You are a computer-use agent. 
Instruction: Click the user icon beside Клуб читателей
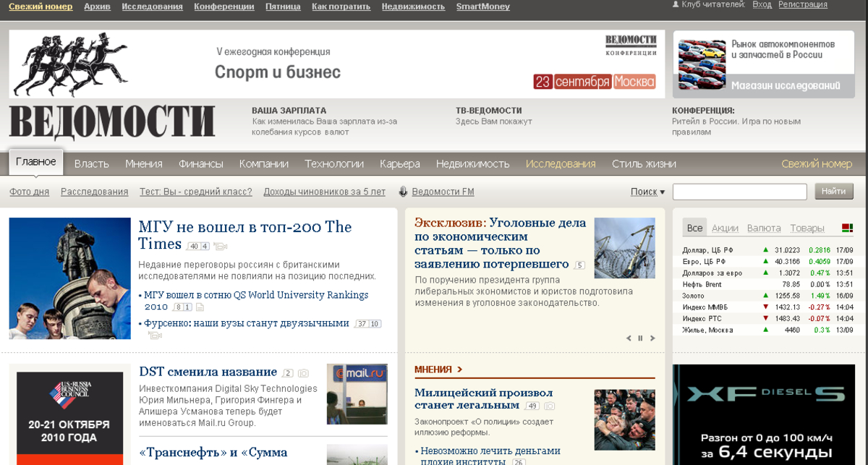pos(676,4)
